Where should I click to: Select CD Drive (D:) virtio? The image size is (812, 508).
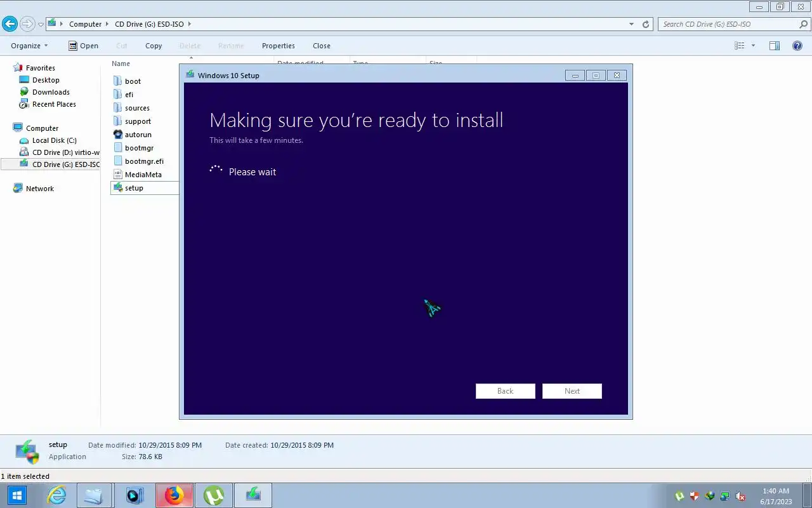[60, 152]
